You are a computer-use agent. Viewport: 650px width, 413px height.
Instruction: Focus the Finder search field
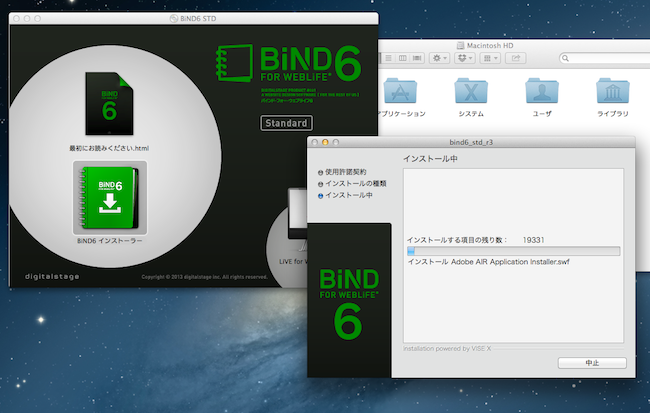[x=604, y=58]
